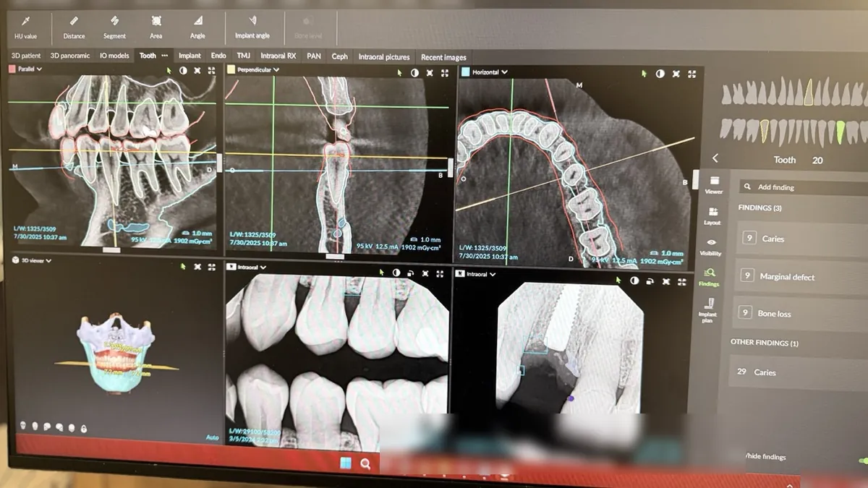Collapse panel with the back chevron
The image size is (868, 488).
tap(715, 158)
